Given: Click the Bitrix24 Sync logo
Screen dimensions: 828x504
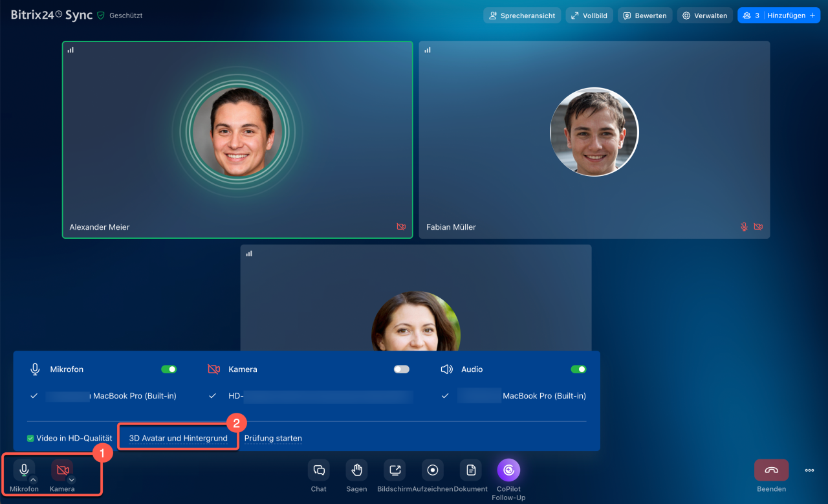Looking at the screenshot, I should pyautogui.click(x=52, y=15).
